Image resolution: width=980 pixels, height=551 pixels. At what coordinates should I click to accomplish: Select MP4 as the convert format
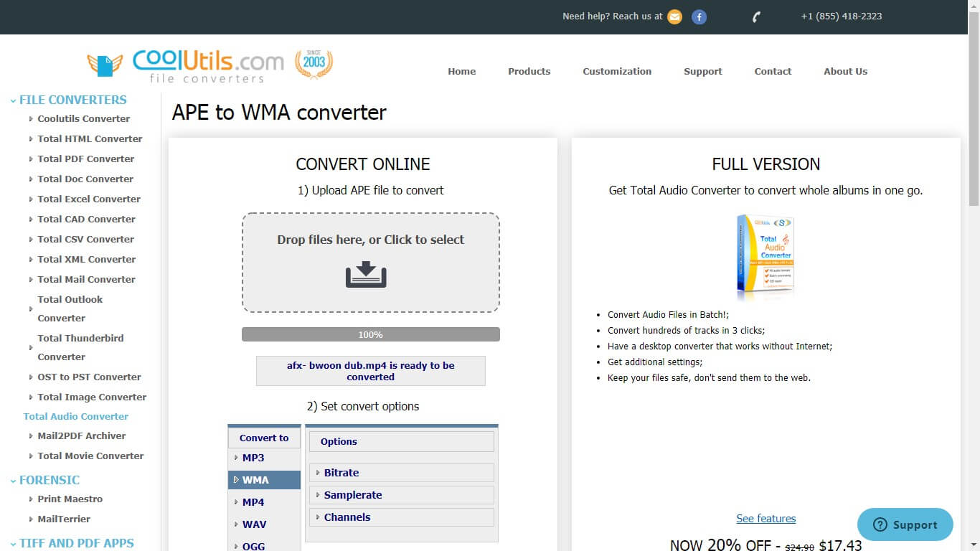(x=264, y=502)
